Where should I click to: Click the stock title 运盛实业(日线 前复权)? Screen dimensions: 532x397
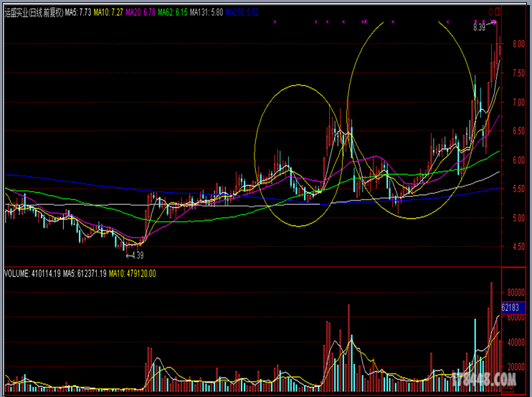point(34,13)
